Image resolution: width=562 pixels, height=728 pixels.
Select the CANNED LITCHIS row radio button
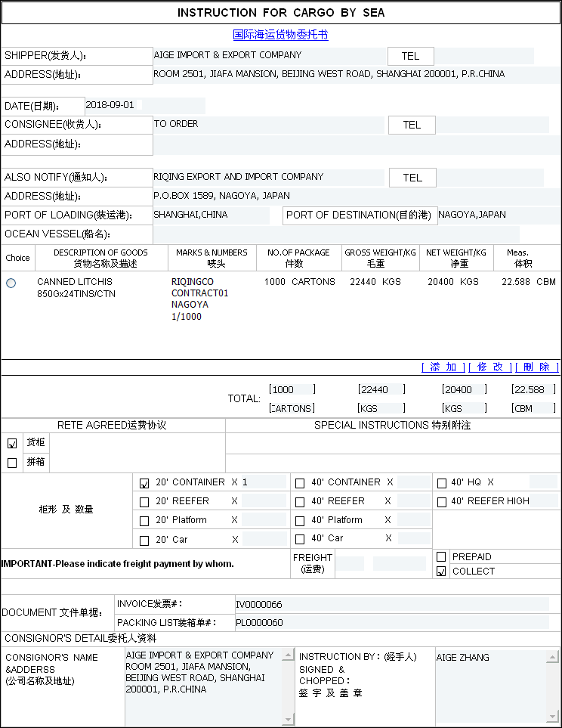[x=11, y=283]
